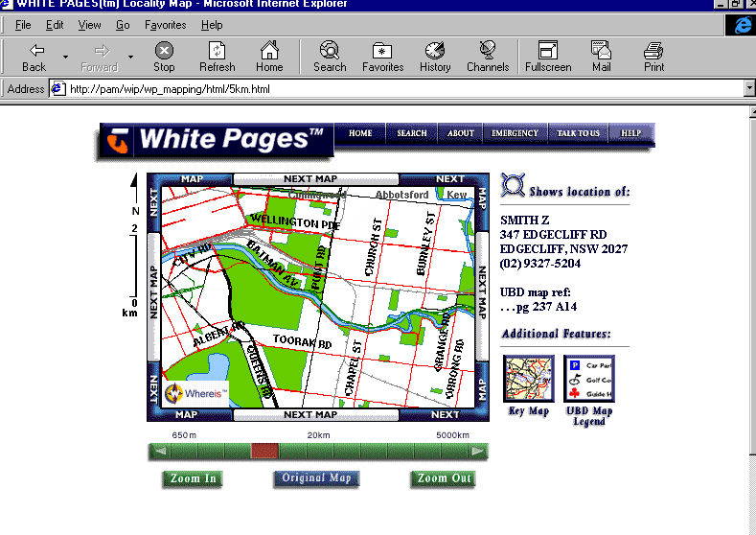This screenshot has width=756, height=535.
Task: Expand the address bar dropdown arrow
Action: point(749,89)
